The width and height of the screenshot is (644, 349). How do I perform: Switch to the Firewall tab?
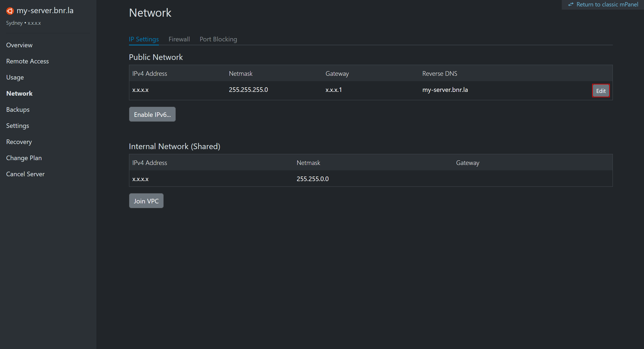(179, 39)
